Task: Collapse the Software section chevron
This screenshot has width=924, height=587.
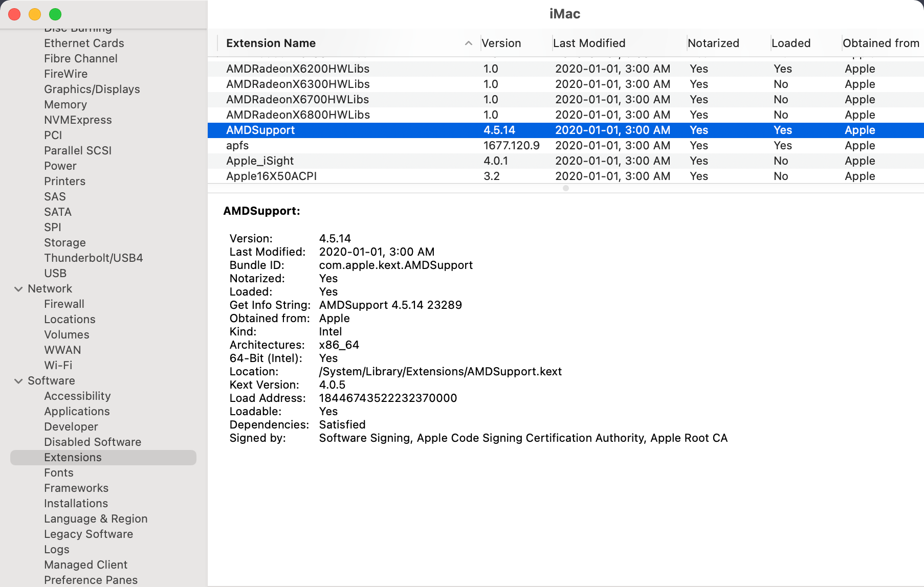Action: 18,381
